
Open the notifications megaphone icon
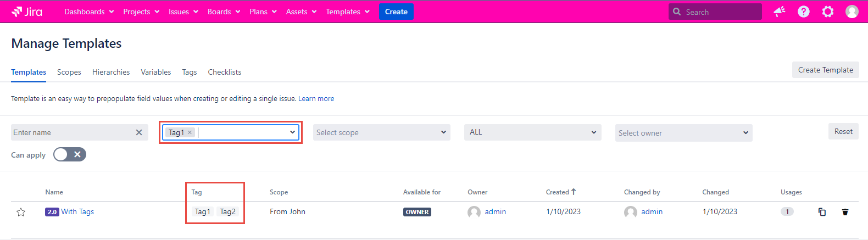pyautogui.click(x=779, y=12)
